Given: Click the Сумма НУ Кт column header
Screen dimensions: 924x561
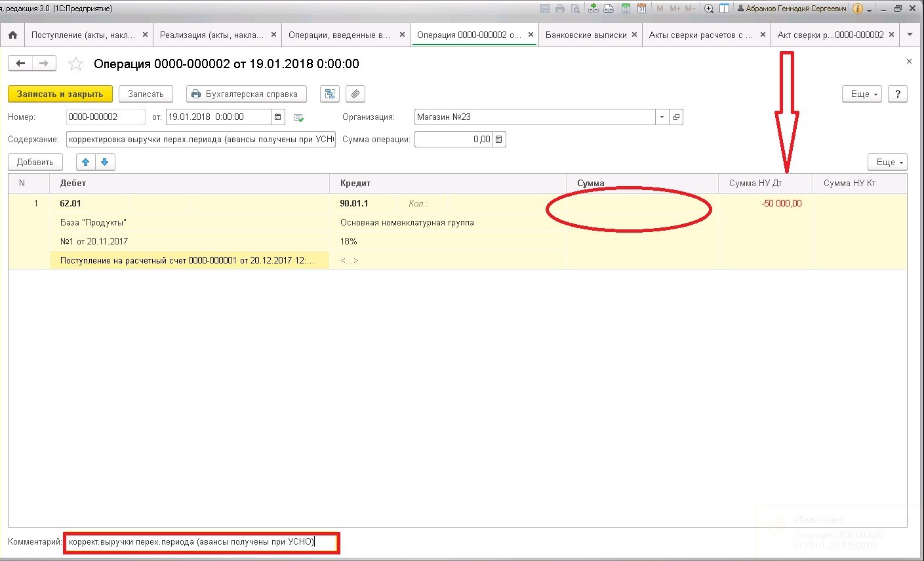Looking at the screenshot, I should [x=860, y=184].
